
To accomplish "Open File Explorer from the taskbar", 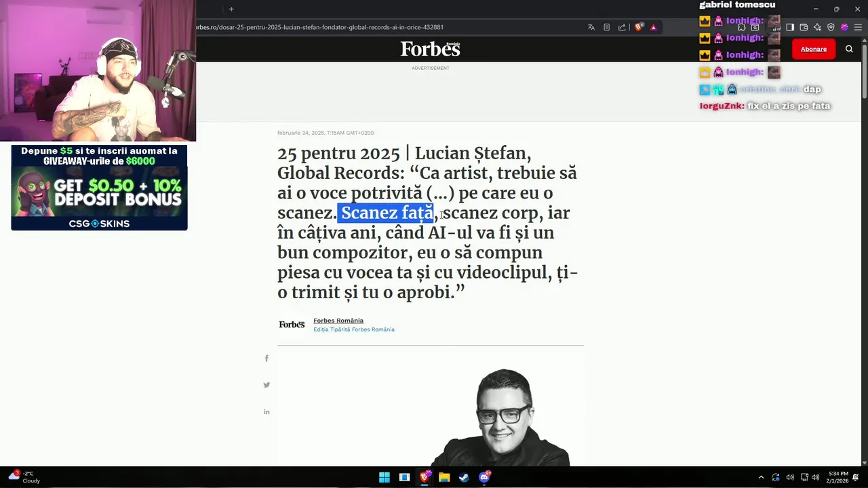I will tap(444, 477).
